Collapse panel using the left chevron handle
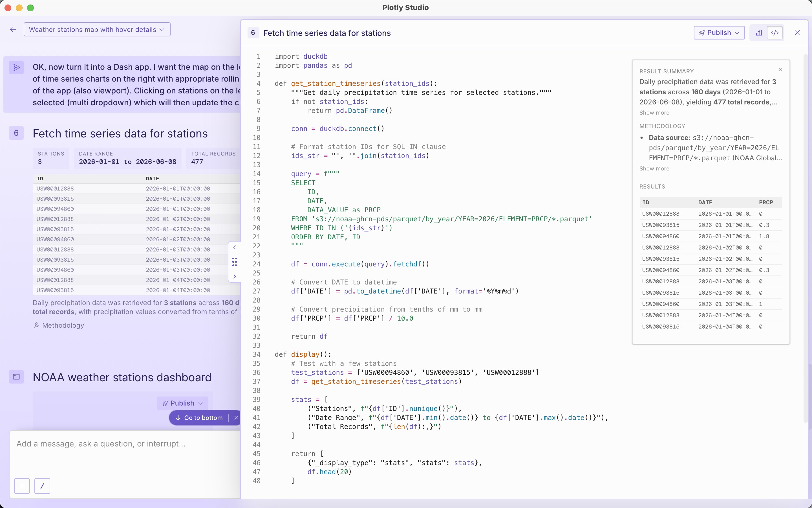Screen dimensions: 812x508 (235, 247)
